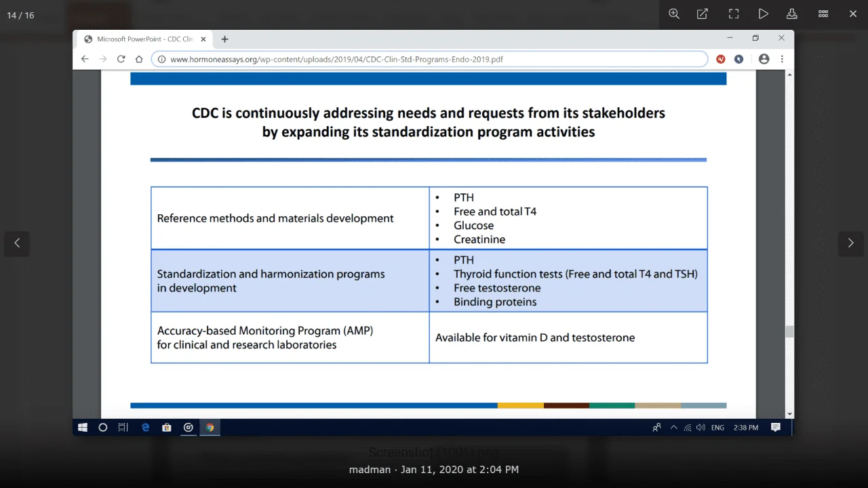Click the ENG language indicator
This screenshot has width=868, height=488.
click(717, 428)
